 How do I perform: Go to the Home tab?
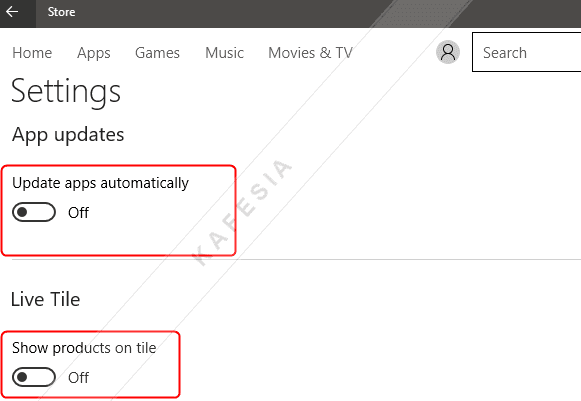coord(32,53)
